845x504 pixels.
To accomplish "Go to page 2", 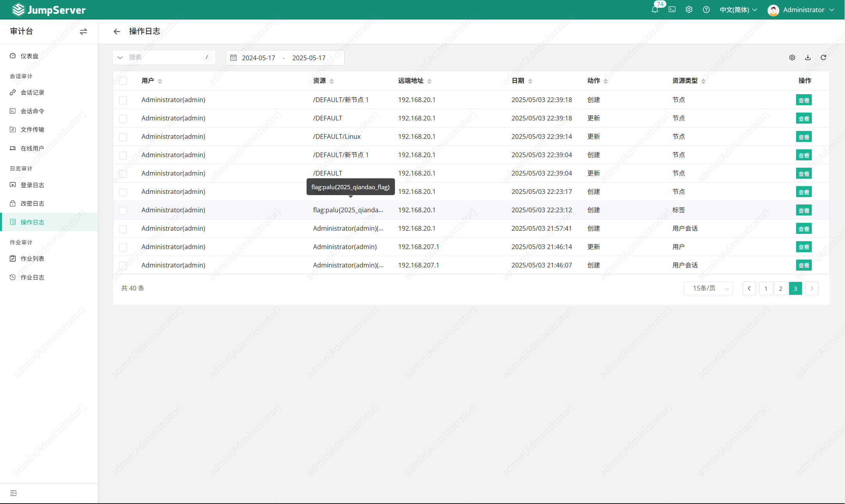I will click(780, 289).
